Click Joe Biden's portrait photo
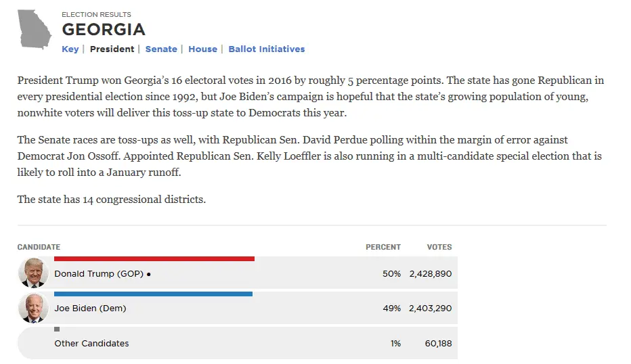Viewport: 631px width, 364px height. [32, 309]
